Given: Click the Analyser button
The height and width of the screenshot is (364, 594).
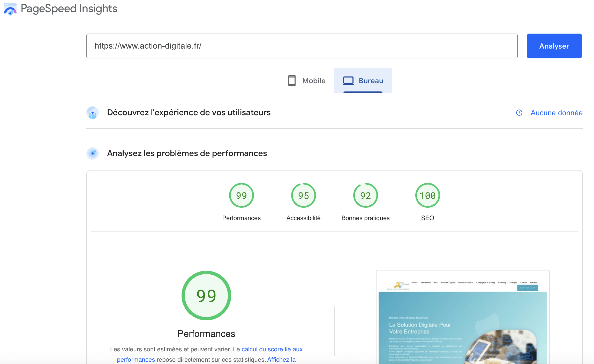Looking at the screenshot, I should pos(554,46).
